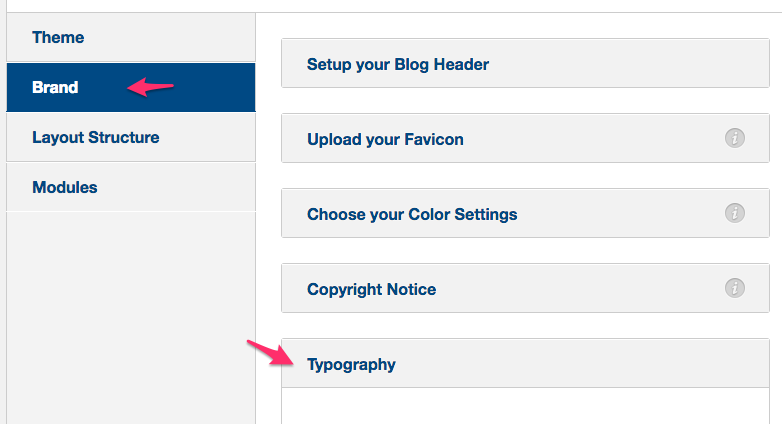Viewport: 782px width, 424px height.
Task: Expand the Upload your Favicon panel
Action: click(525, 138)
